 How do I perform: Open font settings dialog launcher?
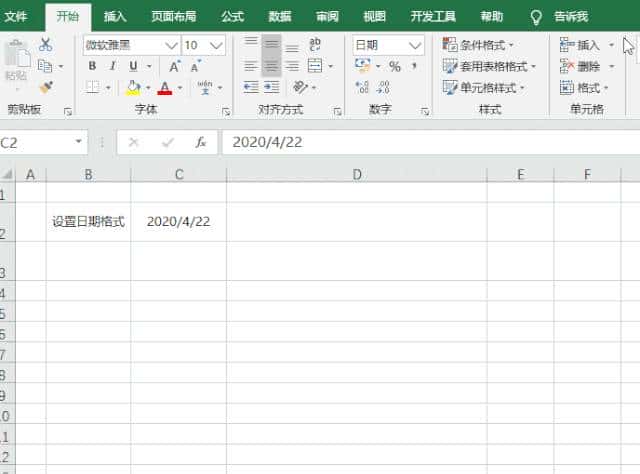[x=226, y=111]
